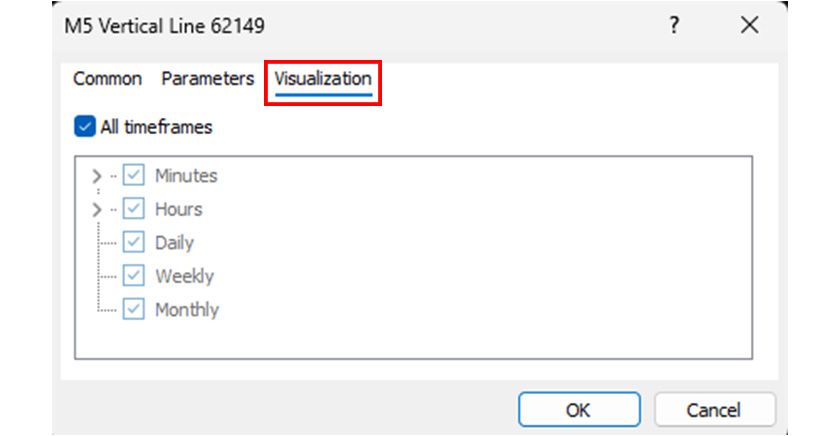Click the question mark help button
Image resolution: width=840 pixels, height=436 pixels.
[675, 26]
